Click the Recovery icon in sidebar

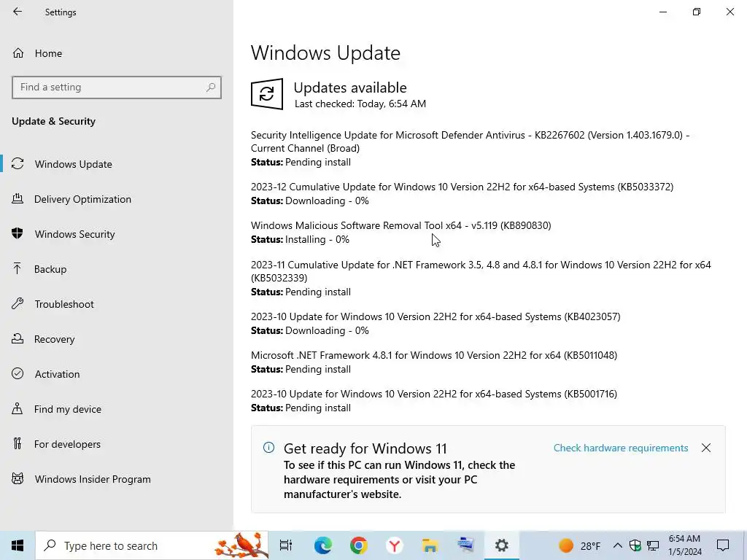pyautogui.click(x=18, y=338)
